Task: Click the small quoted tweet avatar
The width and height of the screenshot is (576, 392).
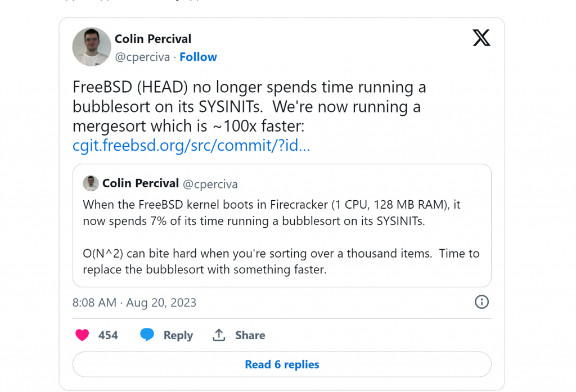Action: [x=91, y=183]
